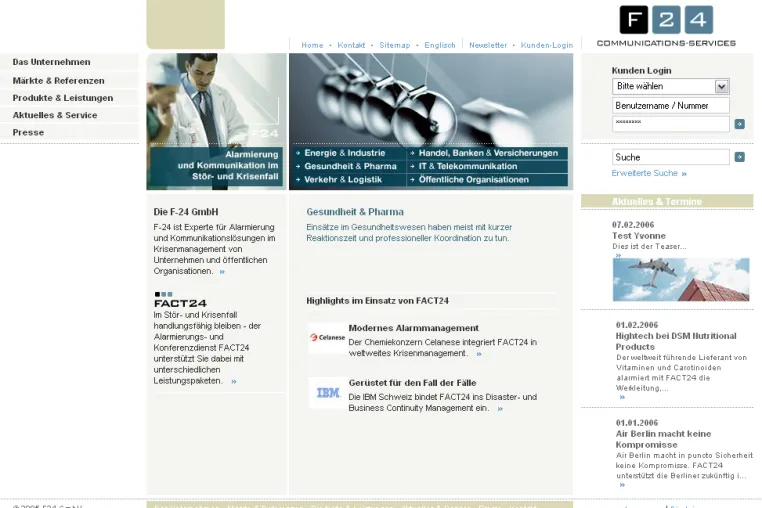Click the airplane news thumbnail
Image resolution: width=762 pixels, height=508 pixels.
pyautogui.click(x=681, y=280)
